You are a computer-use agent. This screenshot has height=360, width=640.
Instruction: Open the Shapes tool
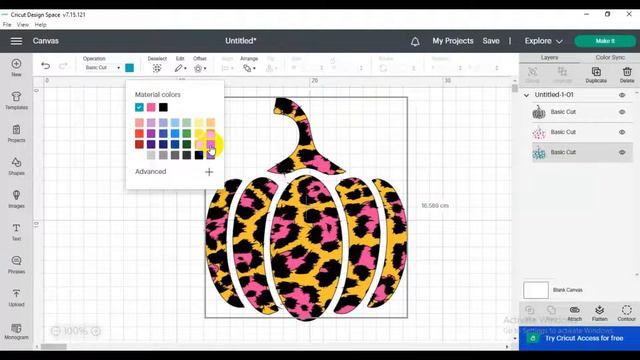pyautogui.click(x=16, y=166)
